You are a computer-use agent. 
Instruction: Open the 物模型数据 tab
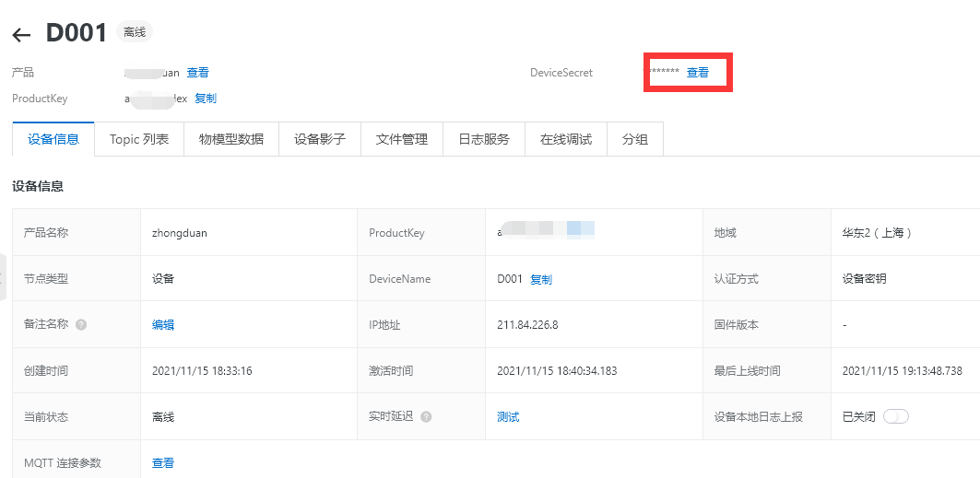(x=231, y=139)
